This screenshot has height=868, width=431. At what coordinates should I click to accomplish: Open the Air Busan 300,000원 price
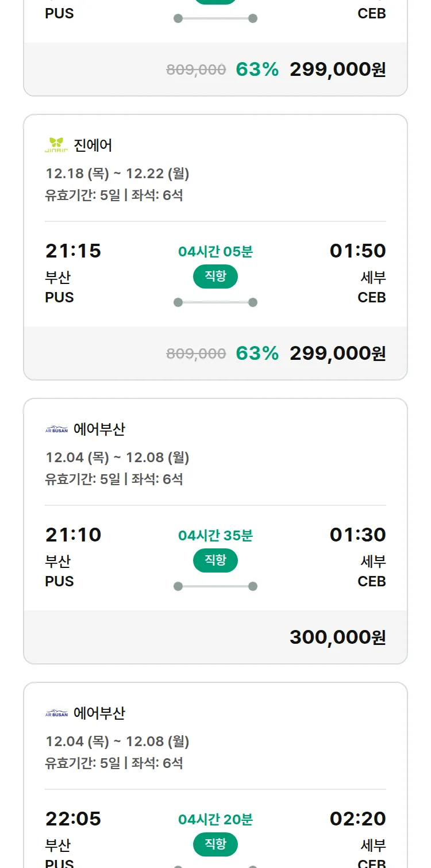point(337,637)
